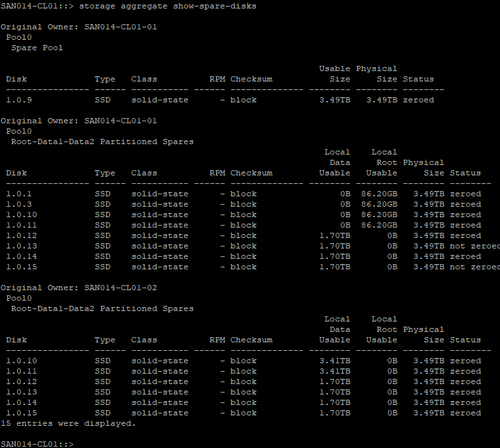
Task: Select disk '1.0.13' under owner SAN014-CL01-02
Action: pos(22,392)
